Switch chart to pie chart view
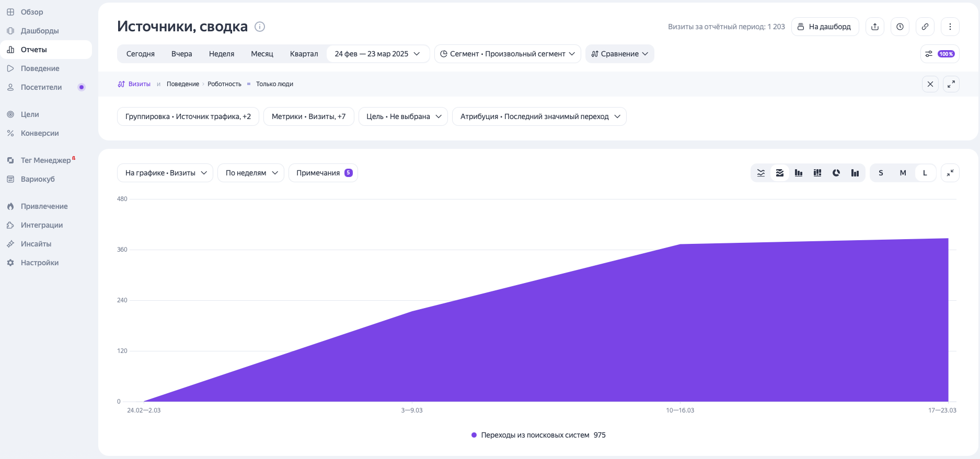980x459 pixels. [x=836, y=173]
